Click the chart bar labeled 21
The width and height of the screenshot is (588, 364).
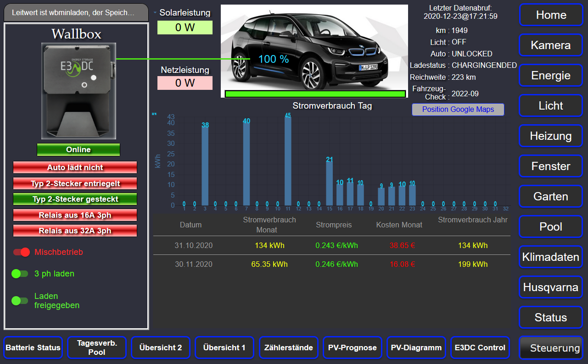pyautogui.click(x=329, y=183)
